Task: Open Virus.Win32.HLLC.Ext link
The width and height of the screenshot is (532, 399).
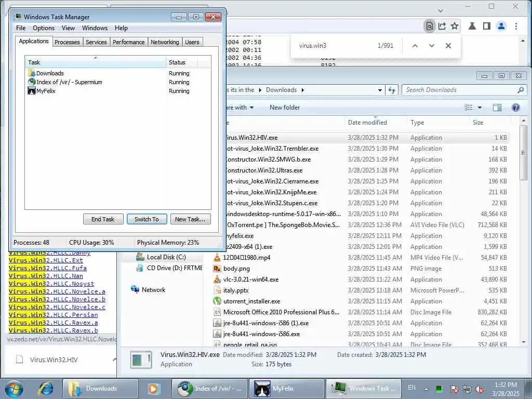Action: click(46, 260)
